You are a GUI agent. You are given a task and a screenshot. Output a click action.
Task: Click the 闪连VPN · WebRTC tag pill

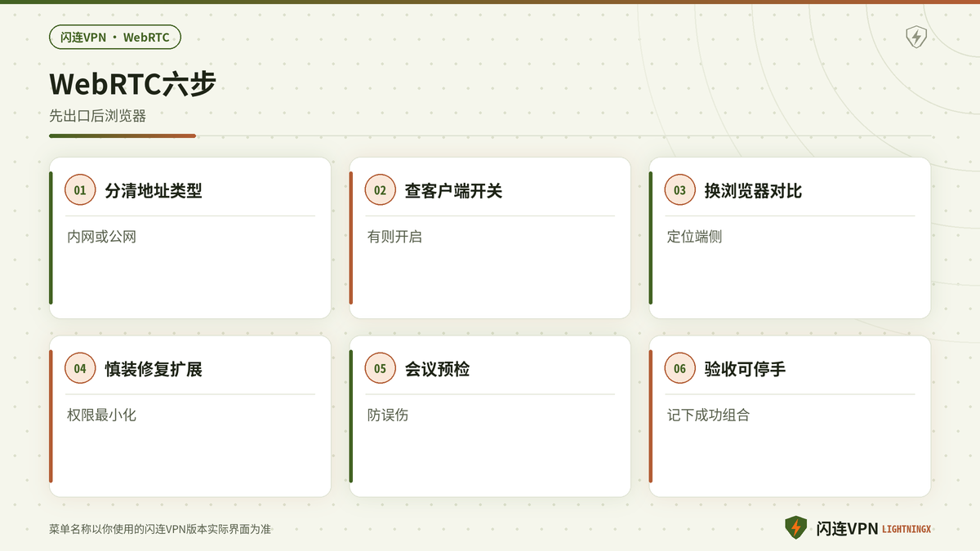coord(115,37)
